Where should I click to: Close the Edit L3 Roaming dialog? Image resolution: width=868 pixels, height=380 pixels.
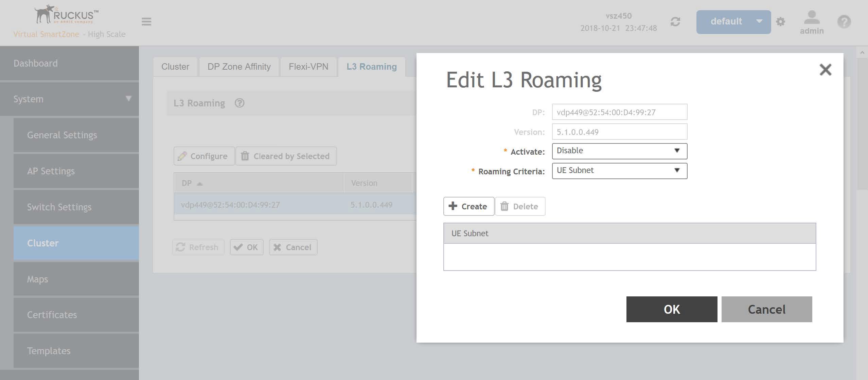tap(825, 70)
